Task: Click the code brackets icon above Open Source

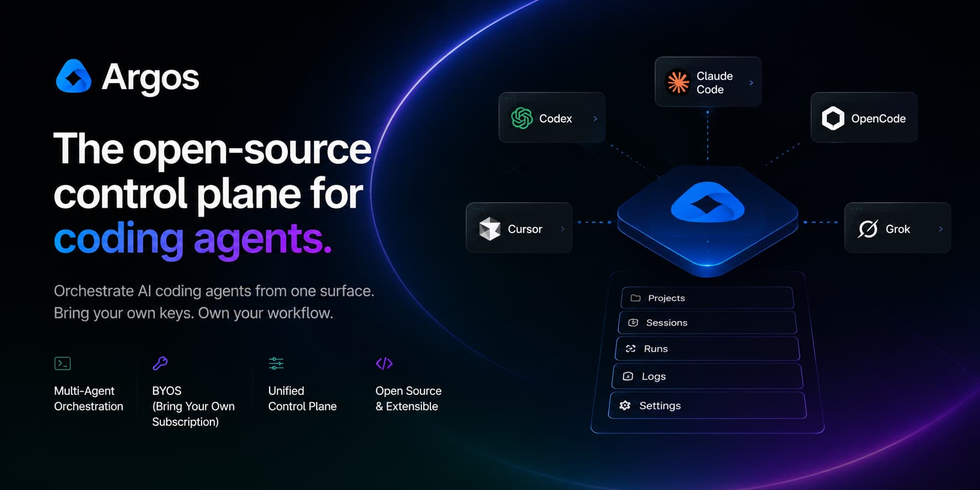Action: coord(384,363)
